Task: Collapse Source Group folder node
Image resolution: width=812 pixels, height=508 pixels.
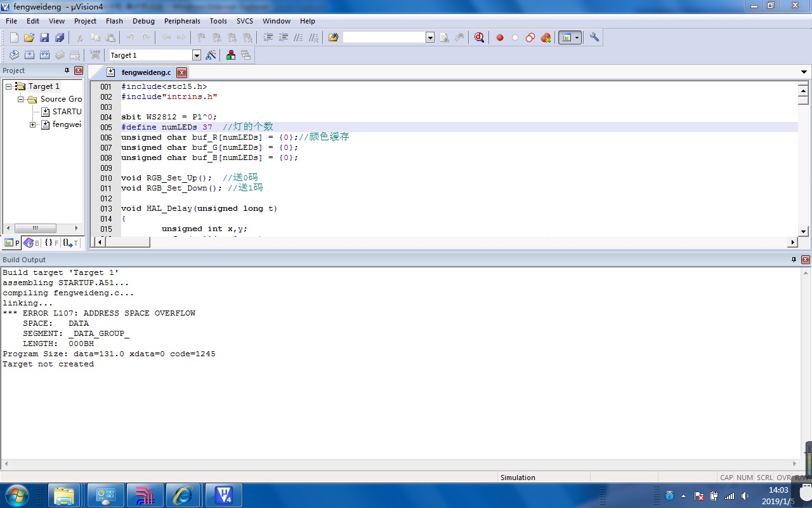Action: (21, 99)
